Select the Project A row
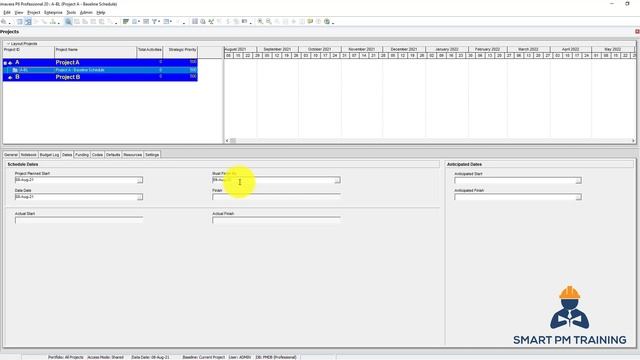Viewport: 640px width, 360px height. click(x=100, y=62)
